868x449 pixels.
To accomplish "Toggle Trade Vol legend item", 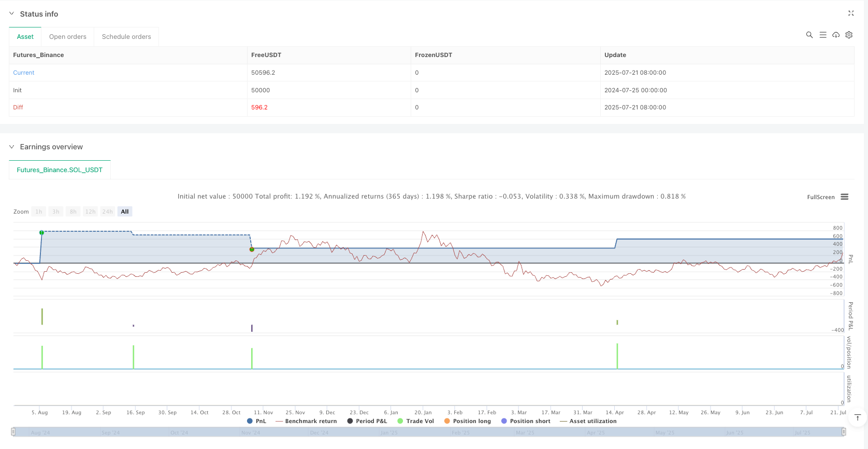I will (415, 421).
